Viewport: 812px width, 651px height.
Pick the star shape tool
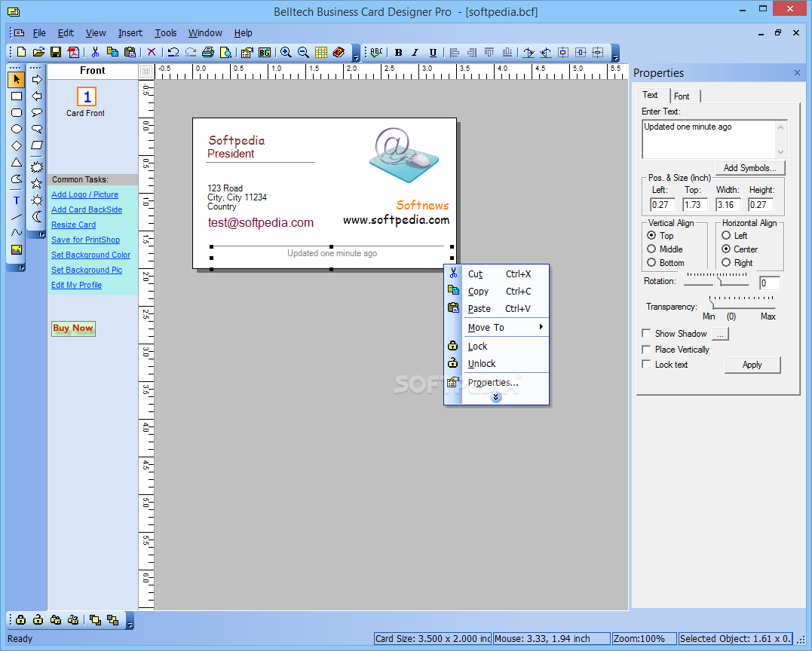coord(37,183)
